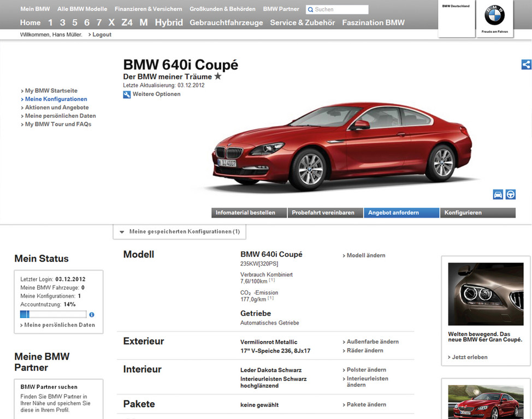Image resolution: width=532 pixels, height=419 pixels.
Task: Click the BMW roundel logo
Action: [494, 15]
